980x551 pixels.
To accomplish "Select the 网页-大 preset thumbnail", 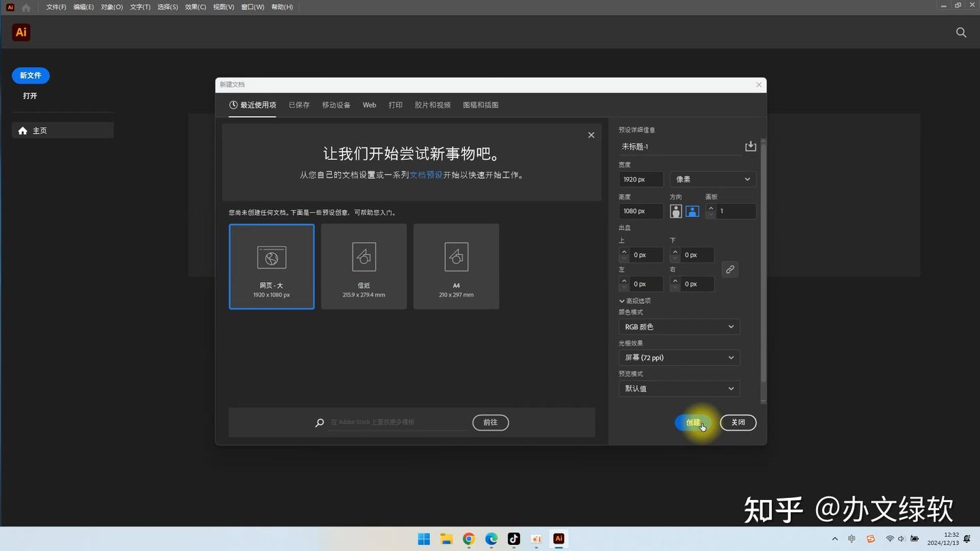I will coord(272,265).
